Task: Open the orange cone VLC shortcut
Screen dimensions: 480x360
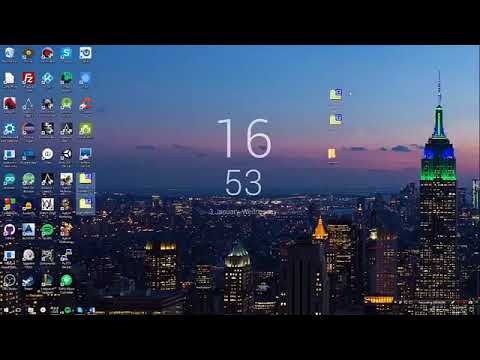Action: pos(28,206)
